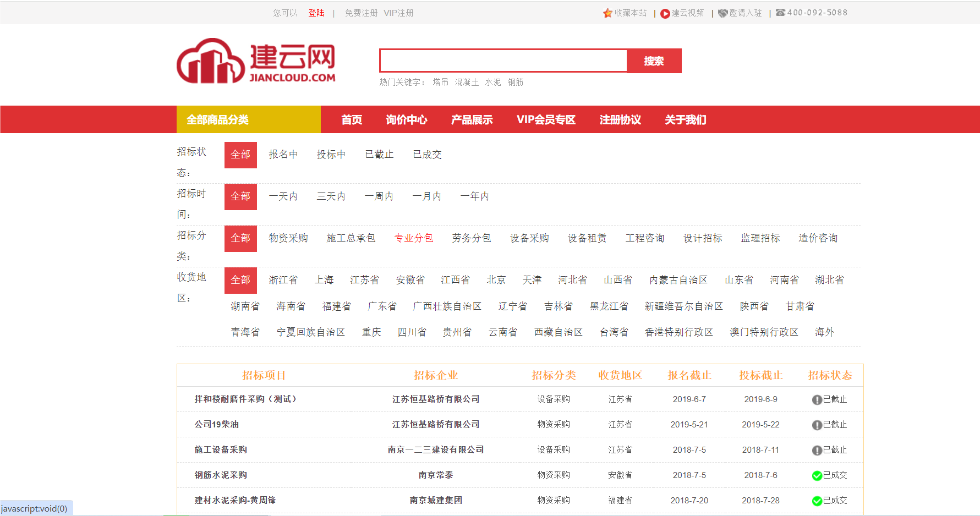980x516 pixels.
Task: Click the 建云网 JIANCLOUD.COM logo
Action: point(256,61)
